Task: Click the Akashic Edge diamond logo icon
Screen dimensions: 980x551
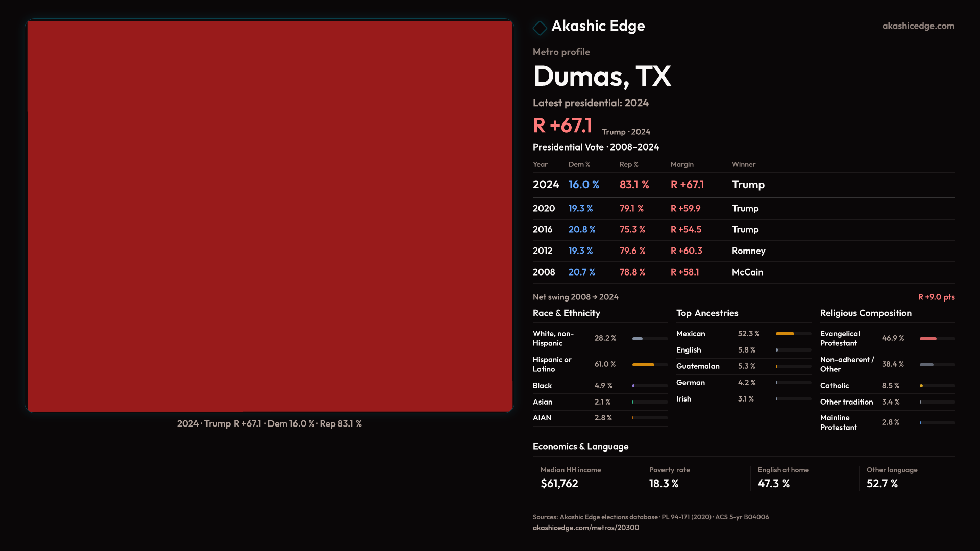Action: [x=540, y=28]
